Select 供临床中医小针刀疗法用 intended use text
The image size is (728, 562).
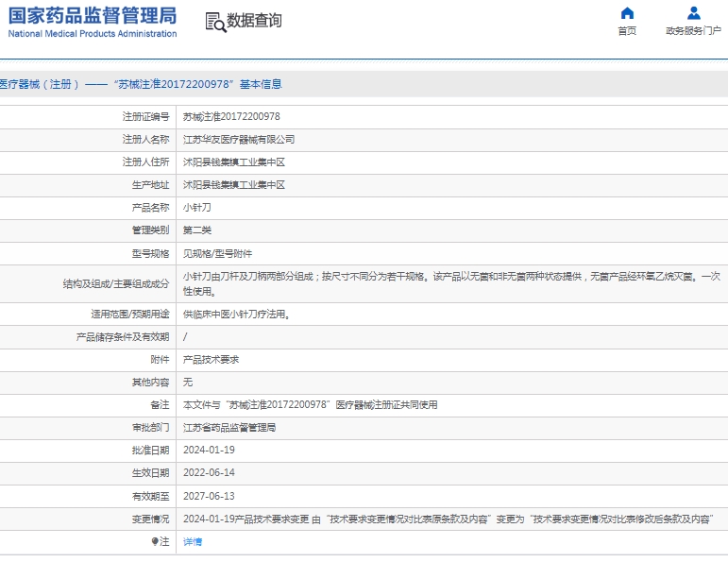[236, 315]
